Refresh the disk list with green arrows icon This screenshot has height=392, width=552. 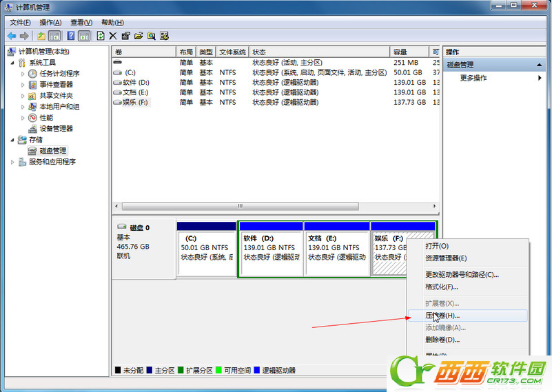click(101, 36)
